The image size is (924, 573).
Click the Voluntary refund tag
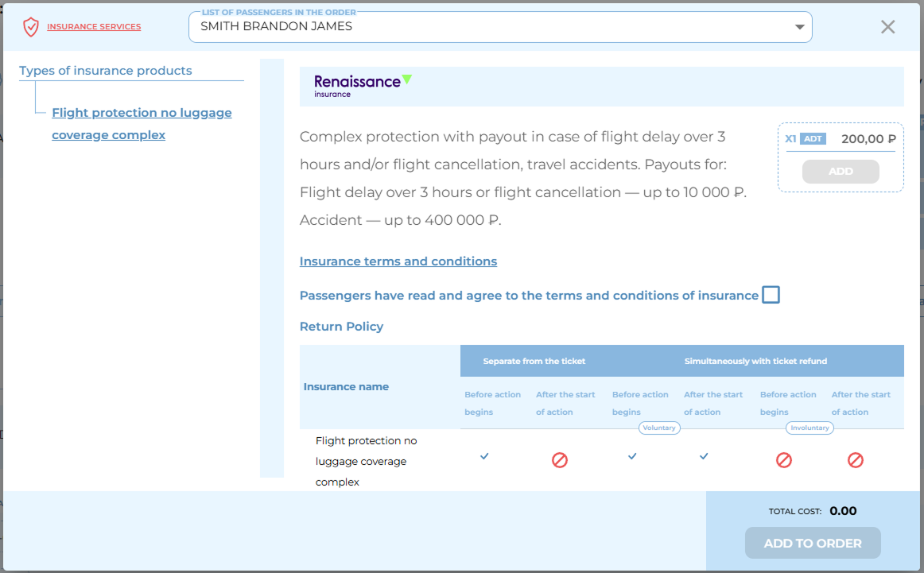click(x=659, y=428)
